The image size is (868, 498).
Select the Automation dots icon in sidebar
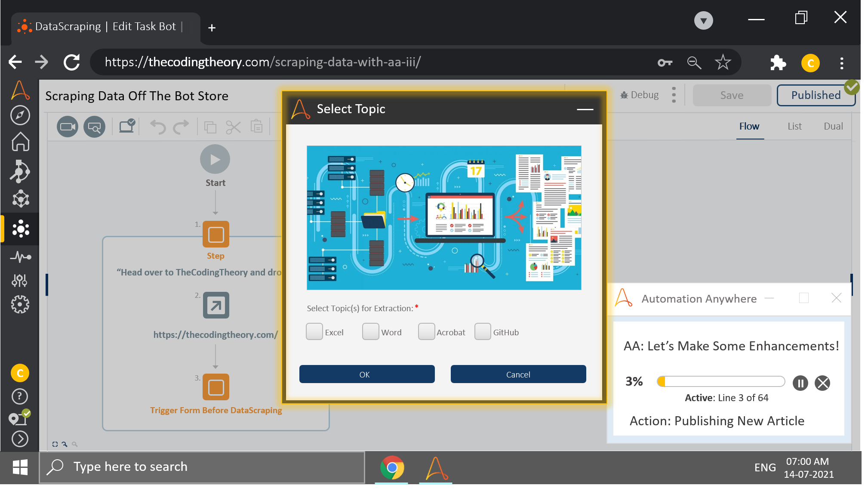pyautogui.click(x=20, y=229)
